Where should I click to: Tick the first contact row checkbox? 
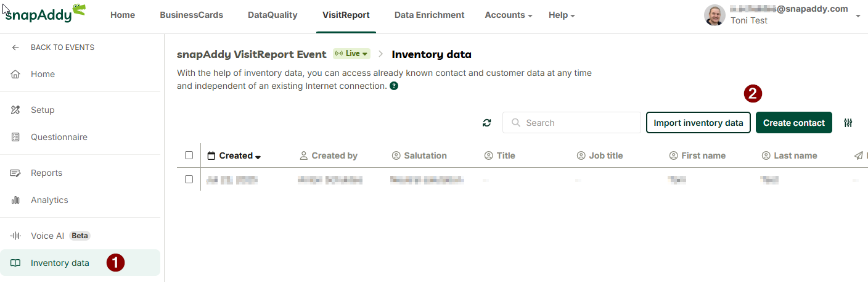[189, 180]
